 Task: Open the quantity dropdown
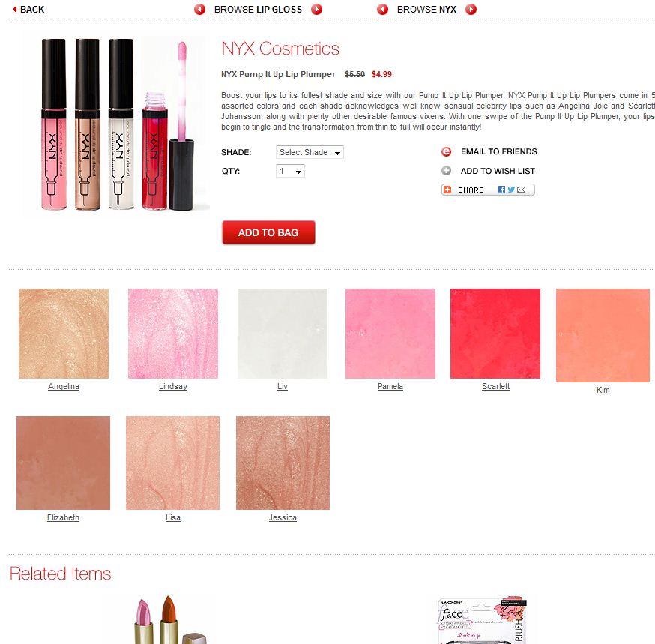click(290, 171)
